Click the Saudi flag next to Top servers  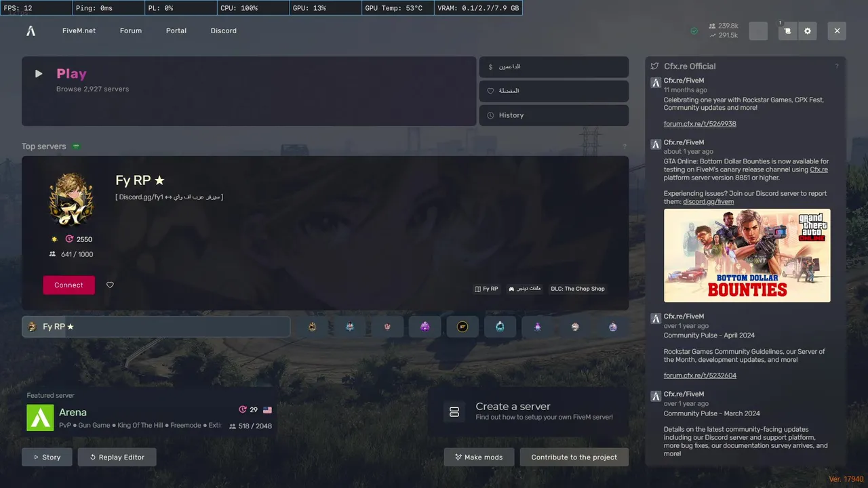(77, 146)
